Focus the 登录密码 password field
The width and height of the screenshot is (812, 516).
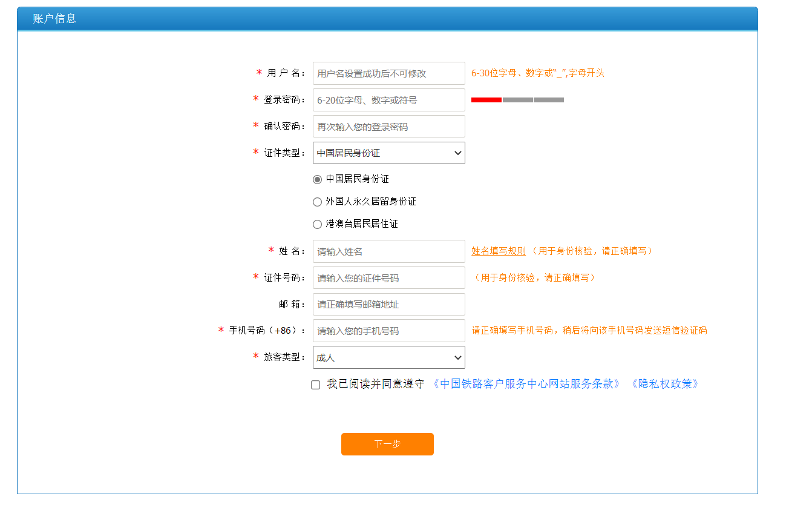388,99
